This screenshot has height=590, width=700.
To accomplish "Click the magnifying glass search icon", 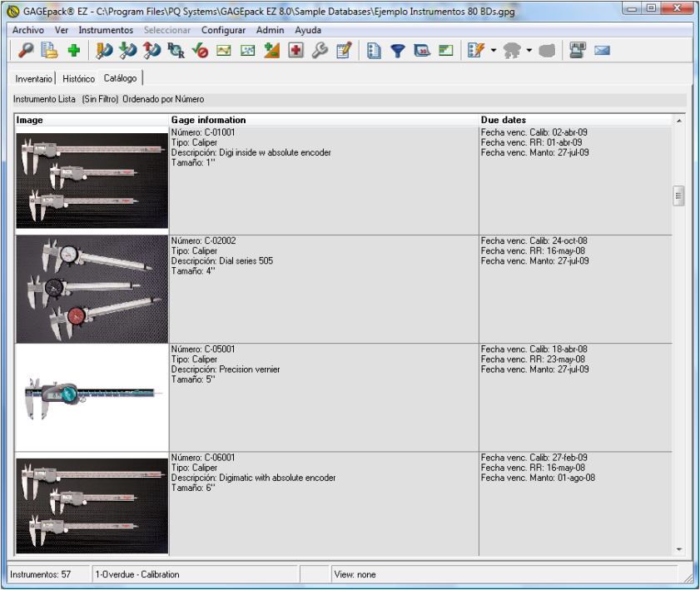I will point(26,50).
